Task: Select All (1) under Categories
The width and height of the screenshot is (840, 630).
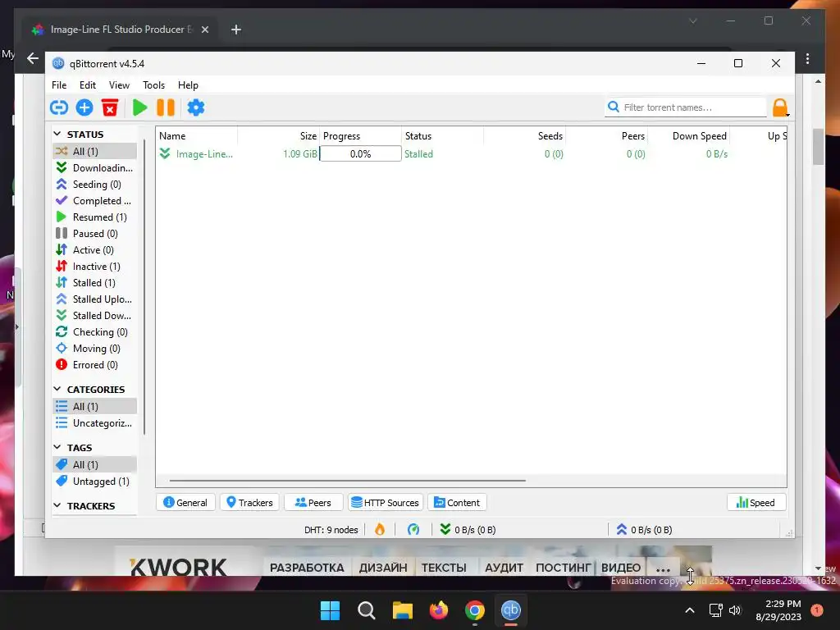Action: coord(95,407)
